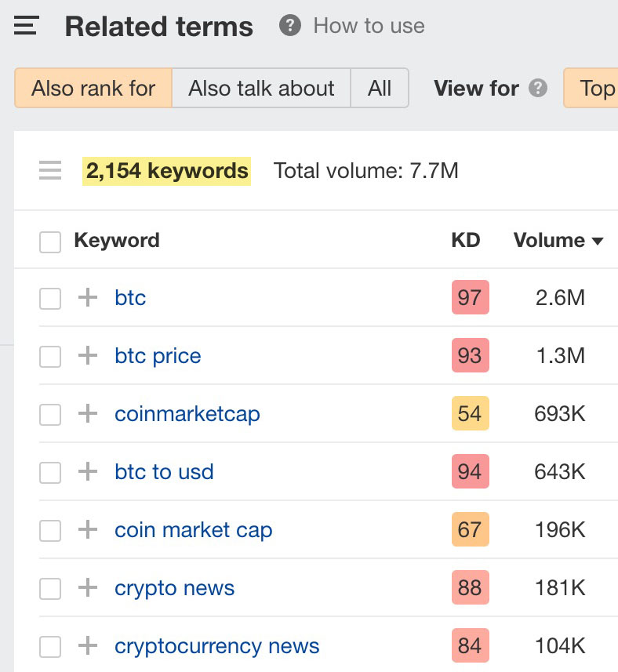
Task: Toggle the select-all checkbox in the Keyword header
Action: pos(50,242)
